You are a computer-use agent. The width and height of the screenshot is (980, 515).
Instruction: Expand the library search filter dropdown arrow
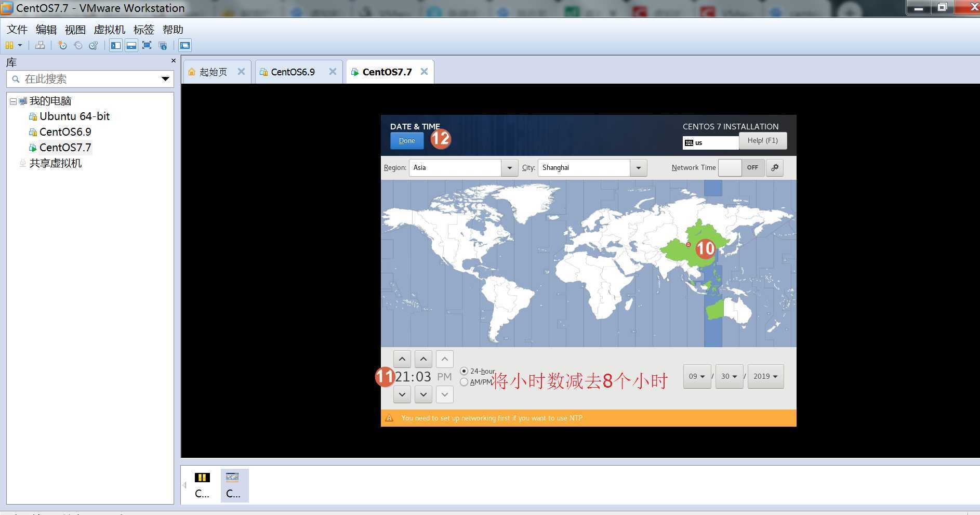tap(165, 79)
